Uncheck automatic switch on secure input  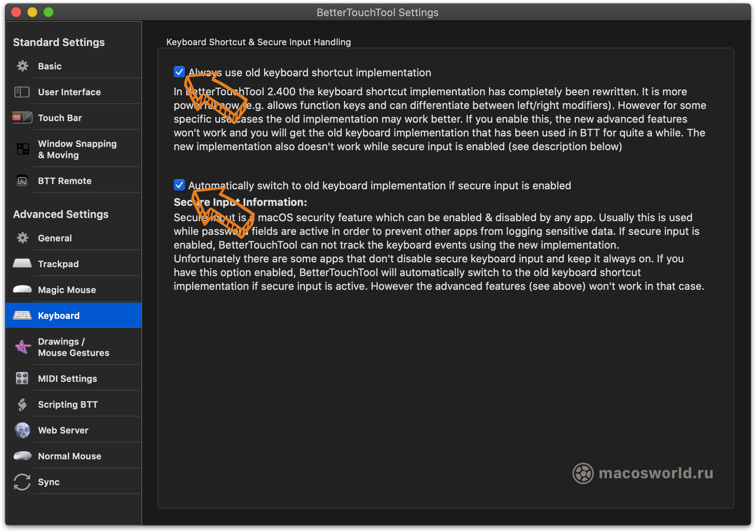pyautogui.click(x=179, y=185)
